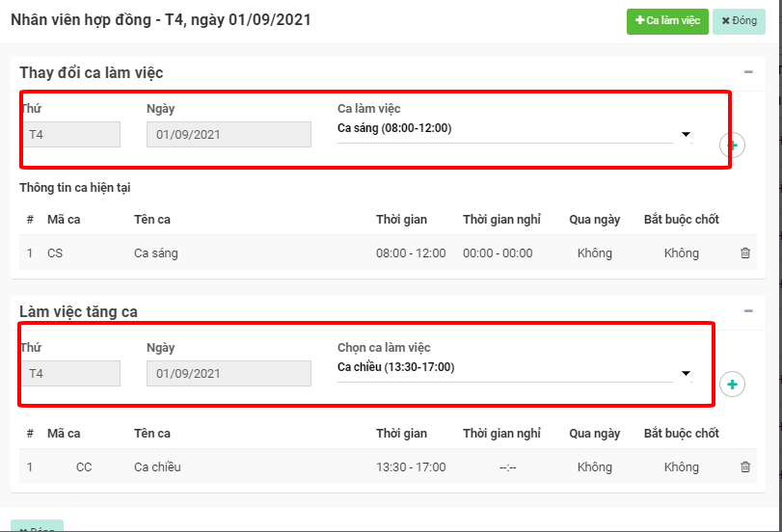
Task: Click the 08:00 - 12:00 time cell
Action: click(411, 253)
